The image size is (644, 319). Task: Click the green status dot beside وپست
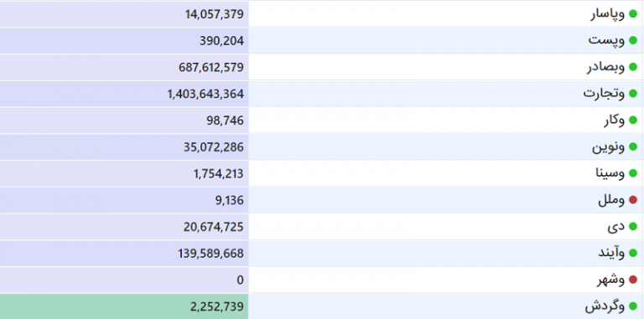click(633, 40)
